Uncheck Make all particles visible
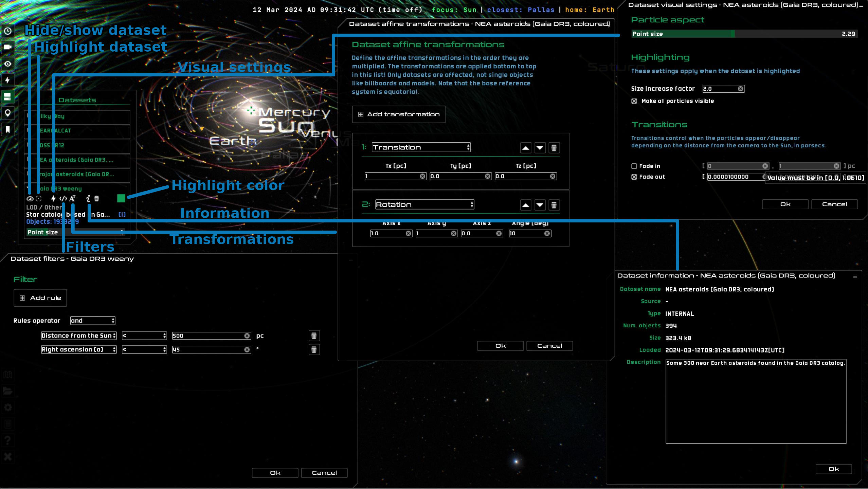868x489 pixels. click(x=634, y=101)
